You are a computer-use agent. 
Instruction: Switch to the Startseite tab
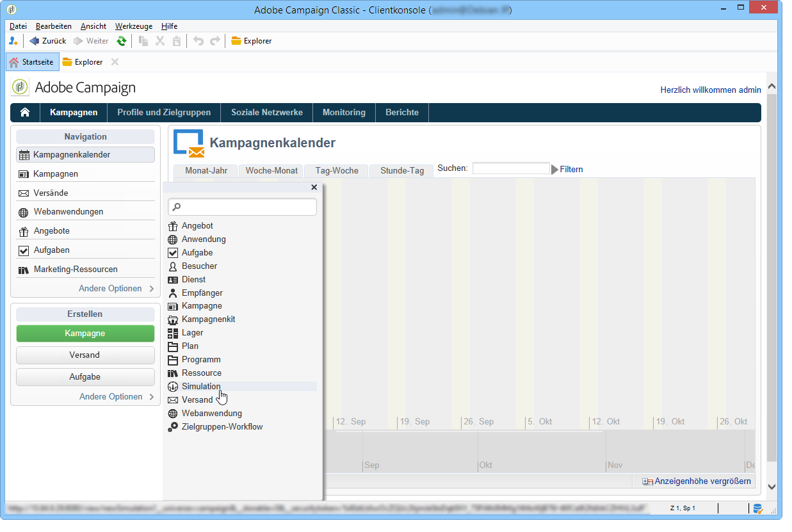coord(33,62)
